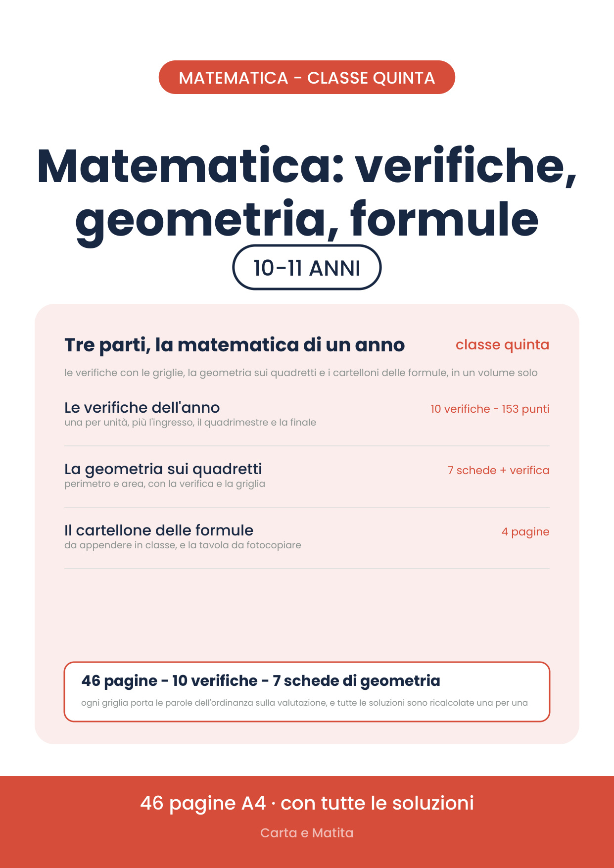Click the 10 verifiche - 153 punti text

[490, 409]
